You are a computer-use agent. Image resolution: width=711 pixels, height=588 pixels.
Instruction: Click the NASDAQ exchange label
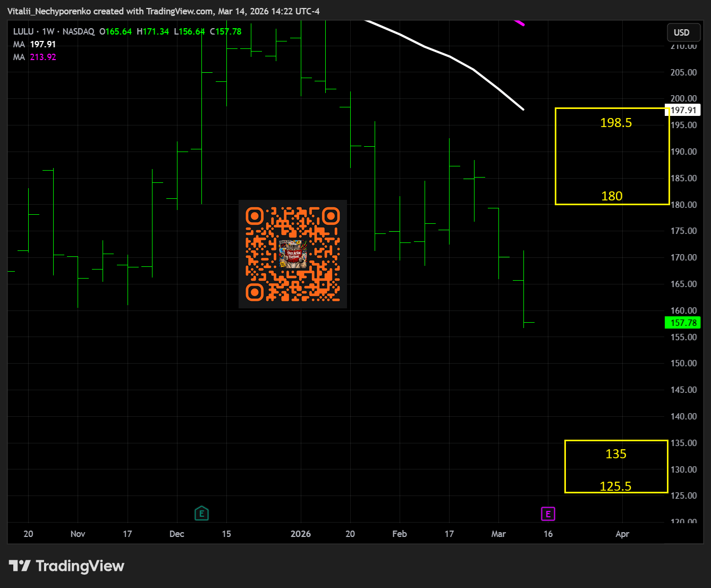[x=78, y=31]
